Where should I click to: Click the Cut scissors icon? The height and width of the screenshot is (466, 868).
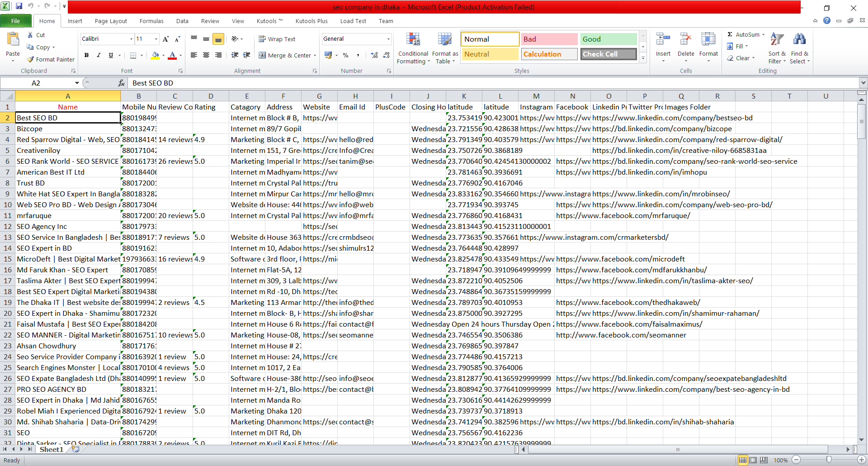pos(30,35)
